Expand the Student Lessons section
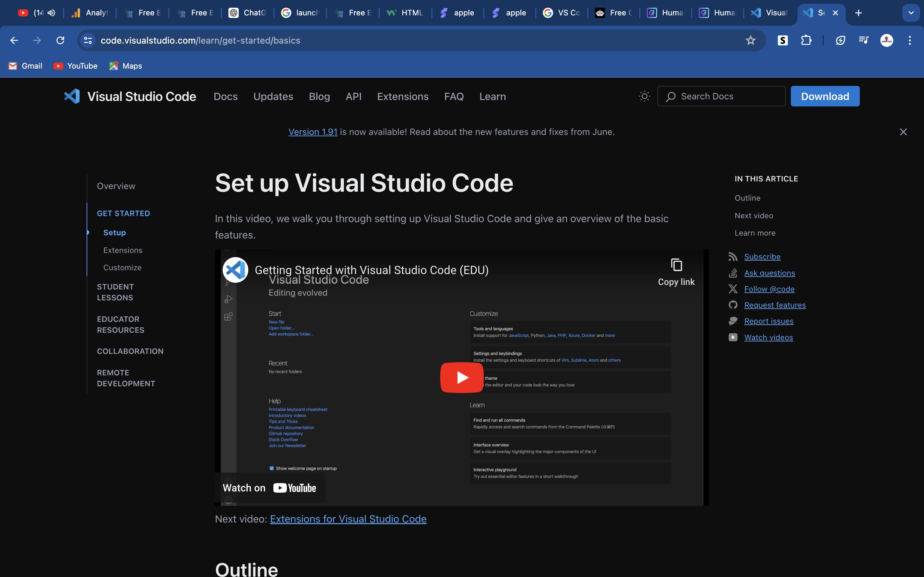The width and height of the screenshot is (924, 577). coord(115,292)
